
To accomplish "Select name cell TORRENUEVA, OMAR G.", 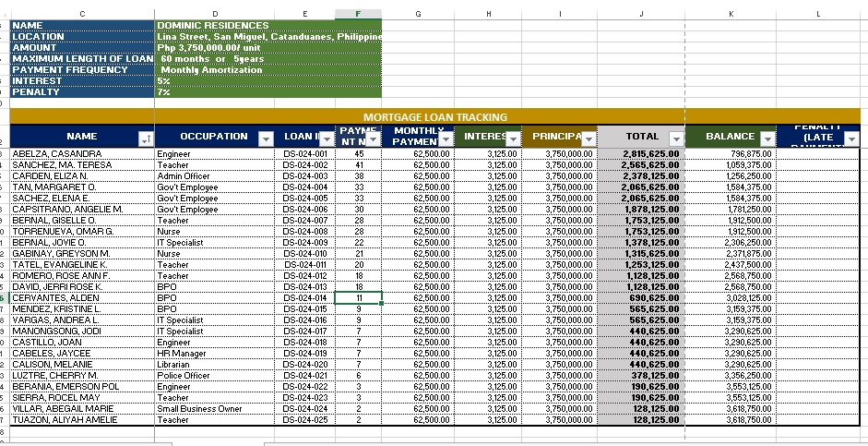I will (82, 232).
